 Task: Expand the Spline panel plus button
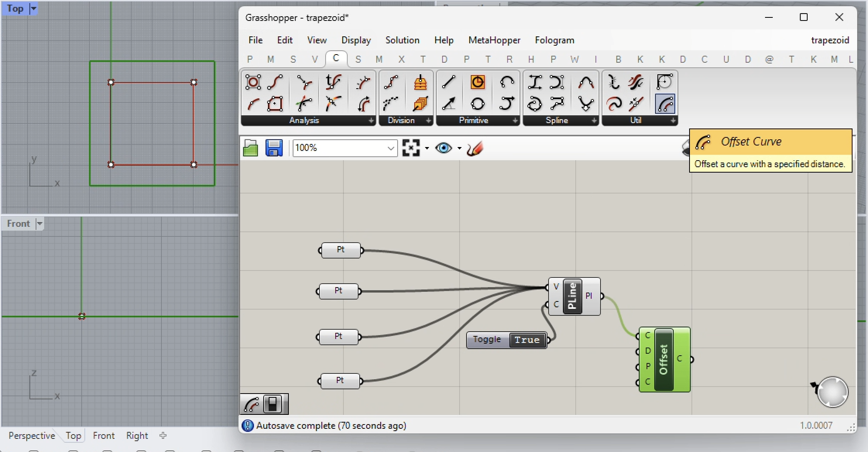tap(594, 121)
